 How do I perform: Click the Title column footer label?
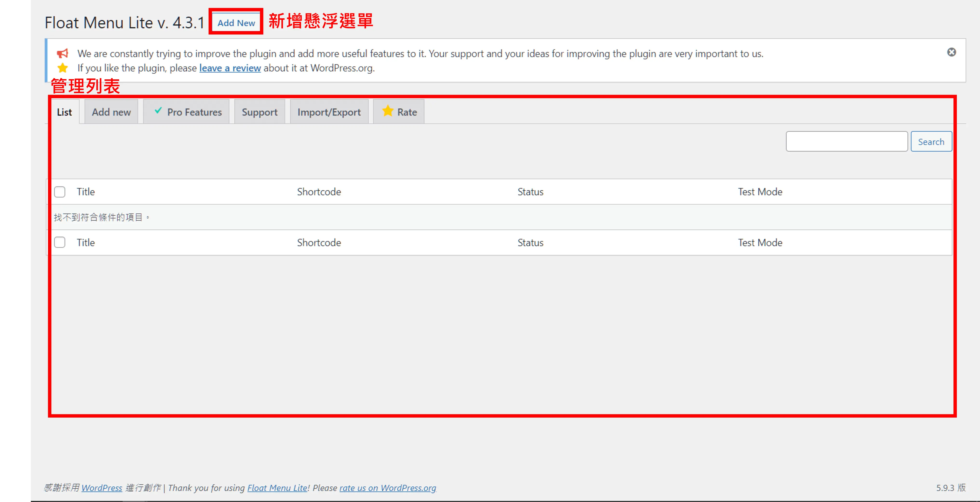pos(86,242)
